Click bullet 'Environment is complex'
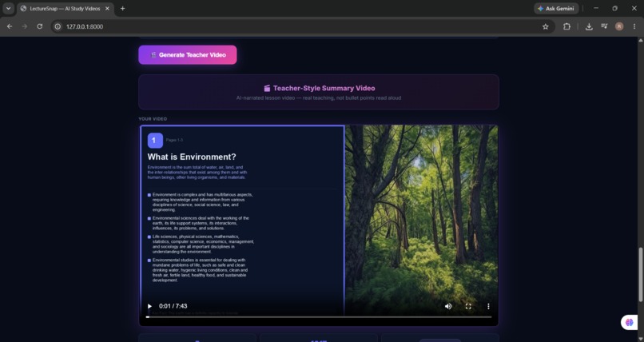Viewport: 644px width, 342px height. [x=202, y=202]
